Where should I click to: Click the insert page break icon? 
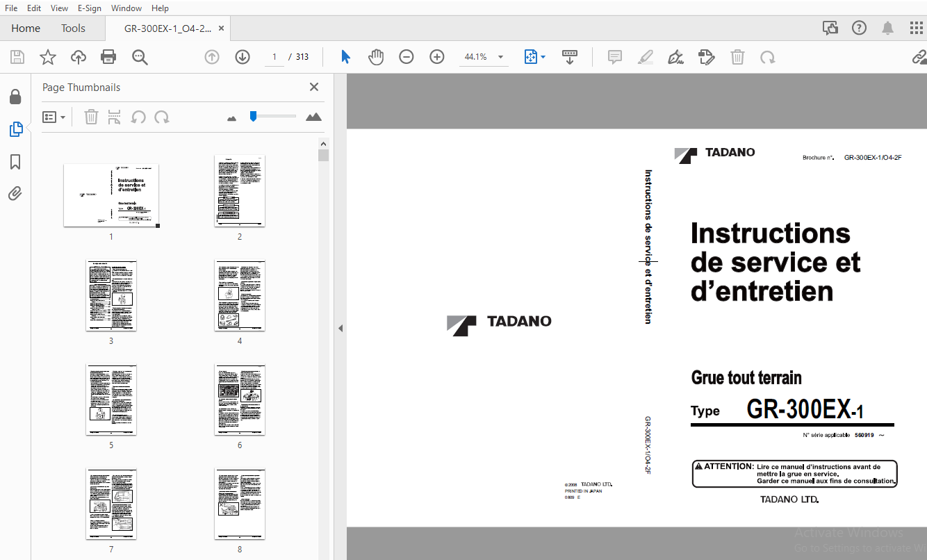[x=115, y=117]
